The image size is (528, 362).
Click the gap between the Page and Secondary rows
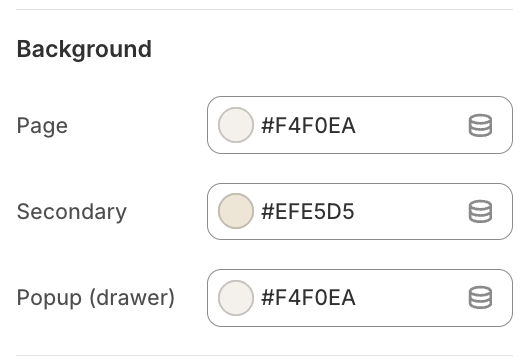coord(360,168)
